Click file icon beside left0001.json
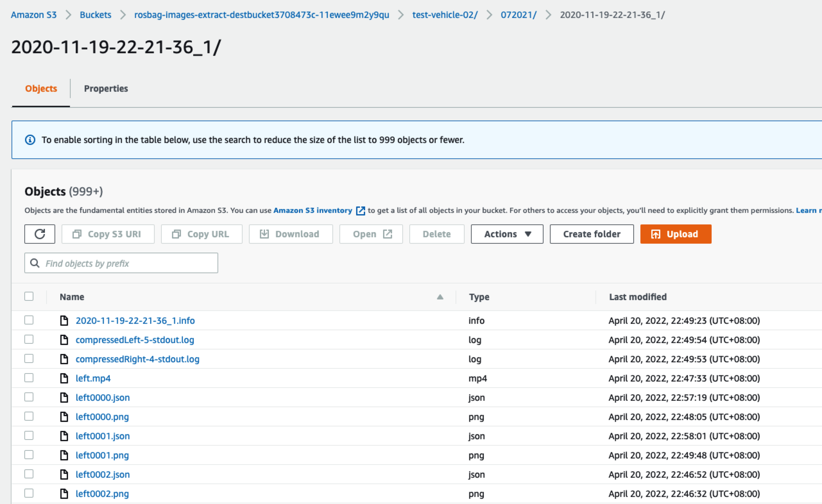The height and width of the screenshot is (504, 822). click(x=64, y=436)
